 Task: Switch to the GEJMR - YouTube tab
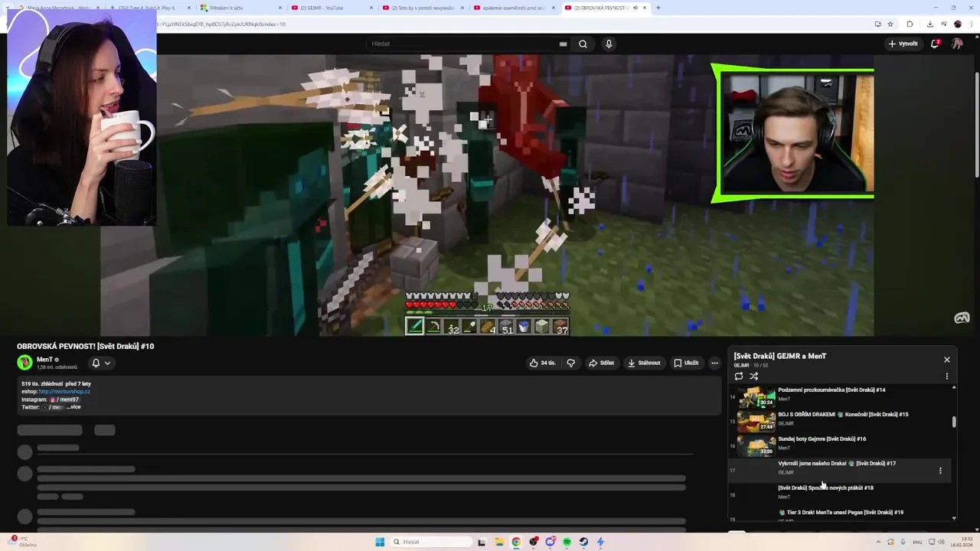coord(331,8)
